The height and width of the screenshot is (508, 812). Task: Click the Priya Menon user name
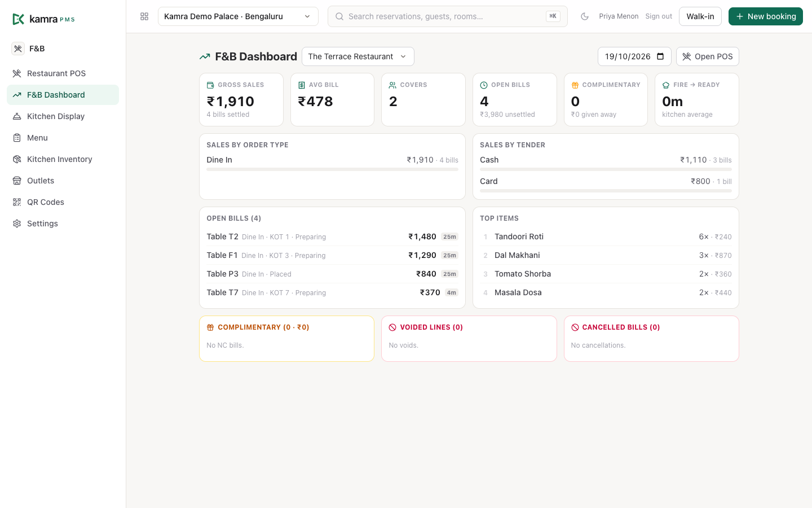(x=619, y=16)
